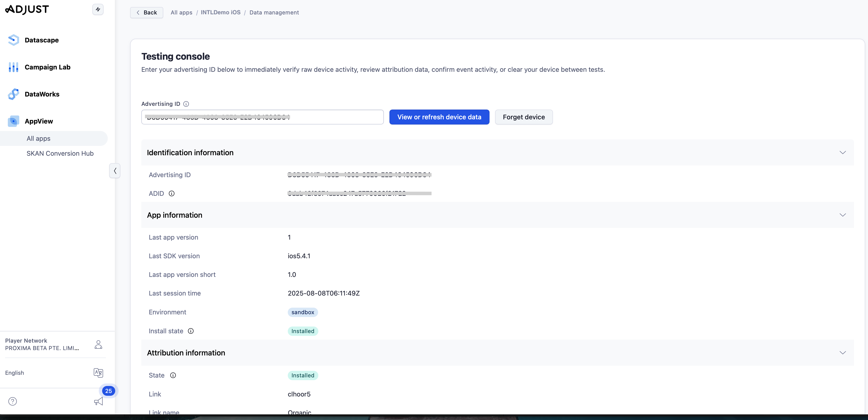The image size is (868, 420).
Task: Show info tooltip for ADID
Action: tap(171, 193)
